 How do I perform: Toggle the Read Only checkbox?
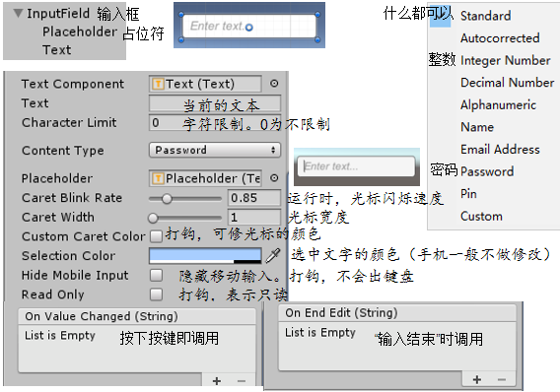[156, 294]
